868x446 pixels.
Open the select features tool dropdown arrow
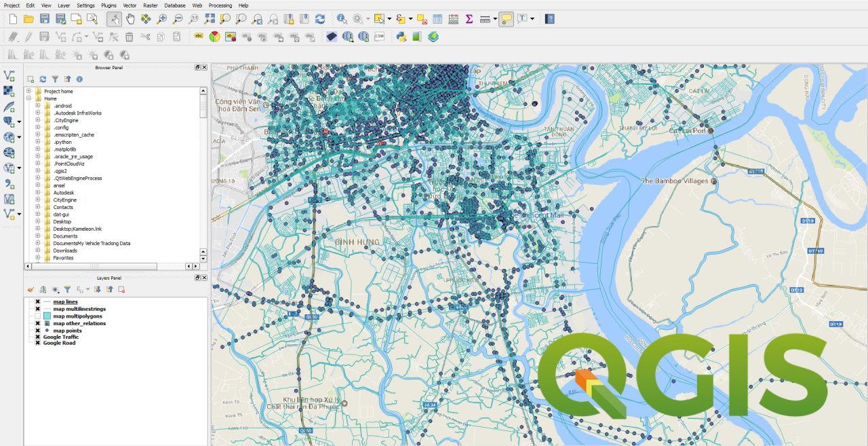pos(389,19)
